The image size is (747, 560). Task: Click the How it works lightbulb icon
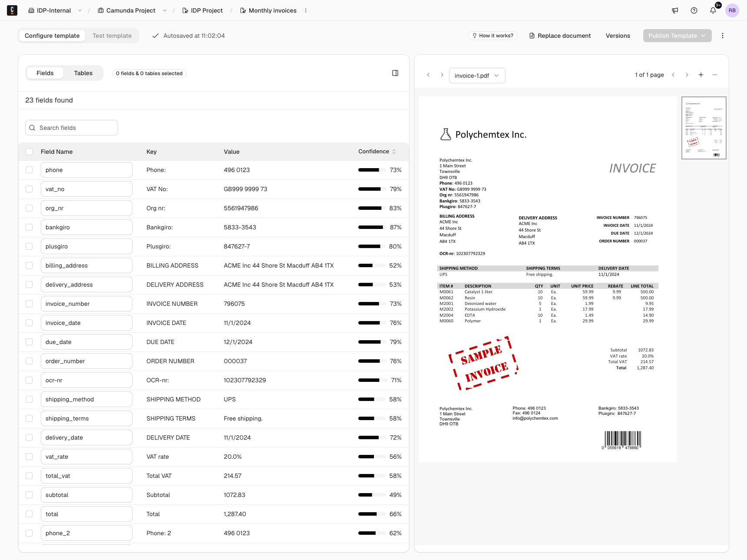pos(475,36)
